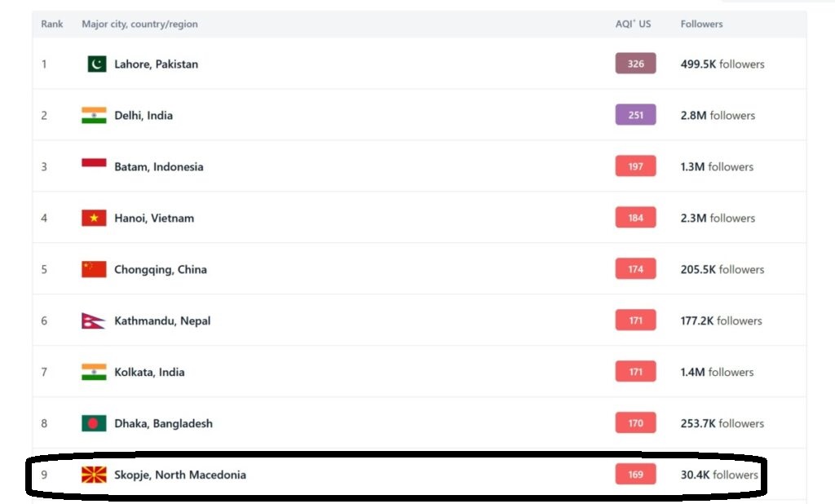Sort by AQI US column header
Image resolution: width=835 pixels, height=504 pixels.
633,24
